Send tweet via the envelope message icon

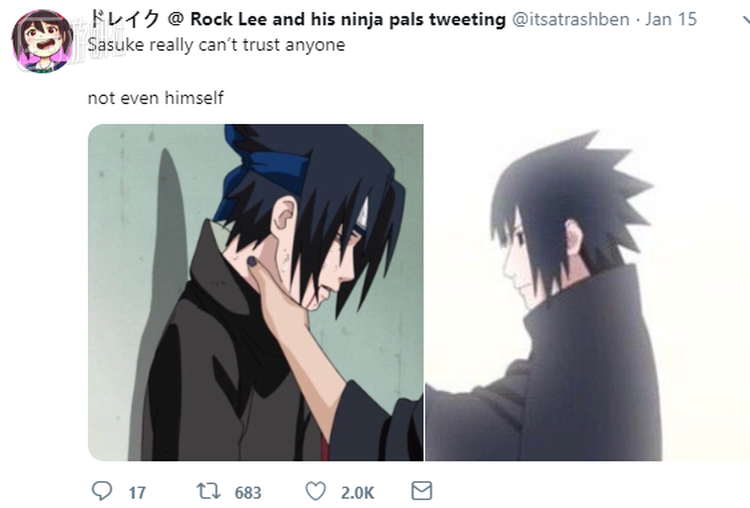(x=422, y=491)
